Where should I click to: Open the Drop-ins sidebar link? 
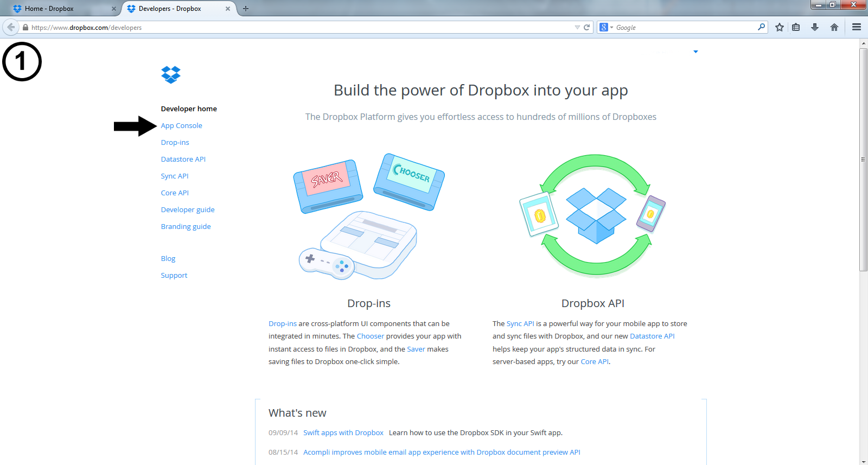175,142
